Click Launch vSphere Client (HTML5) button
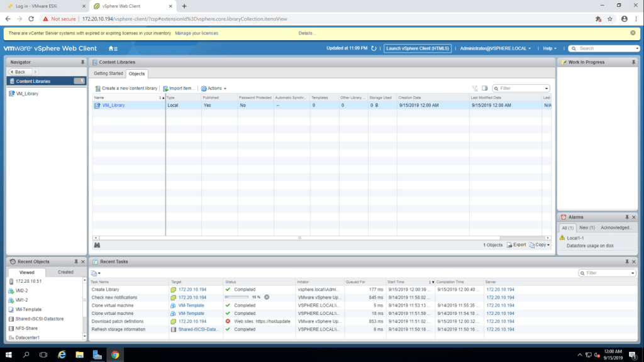 (x=417, y=48)
